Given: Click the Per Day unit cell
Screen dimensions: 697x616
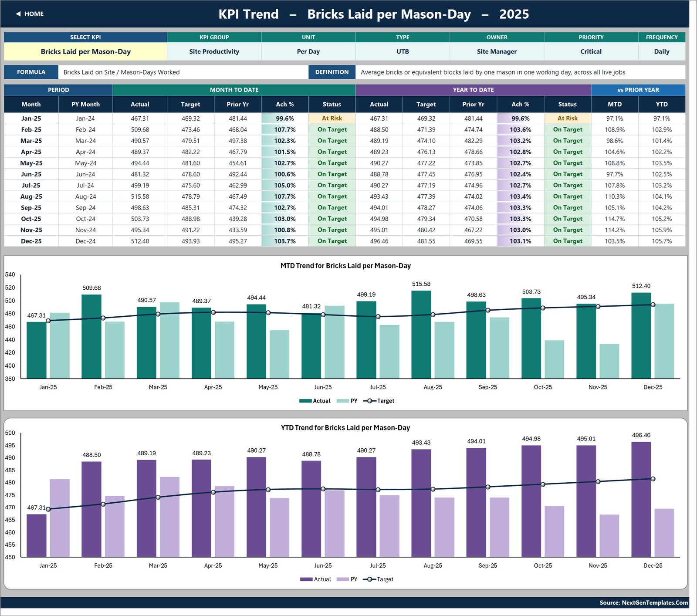Looking at the screenshot, I should coord(308,51).
